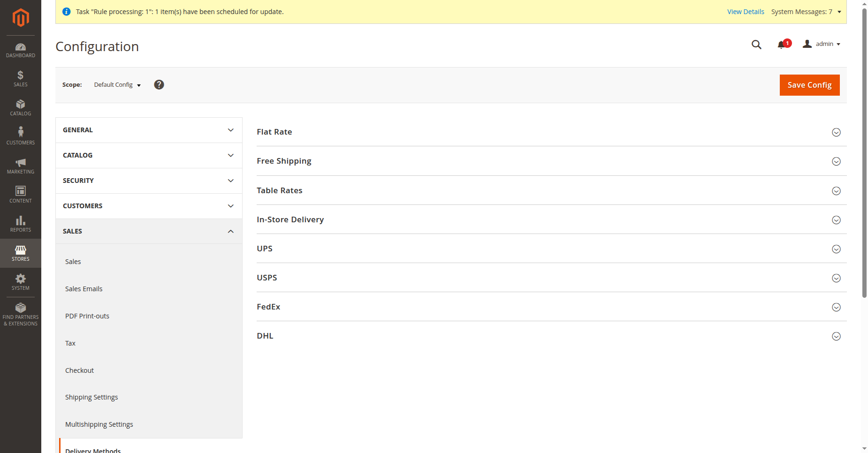
Task: Open the Customers sidebar menu
Action: (21, 137)
